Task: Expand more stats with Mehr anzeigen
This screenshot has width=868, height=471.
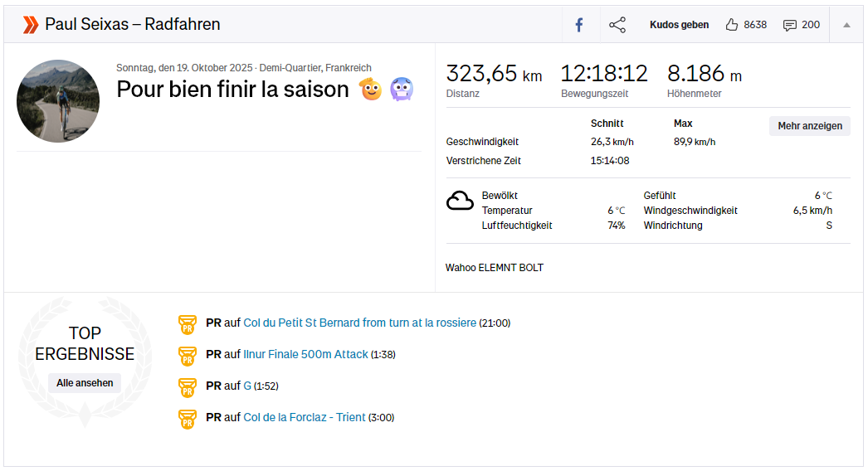Action: (809, 126)
